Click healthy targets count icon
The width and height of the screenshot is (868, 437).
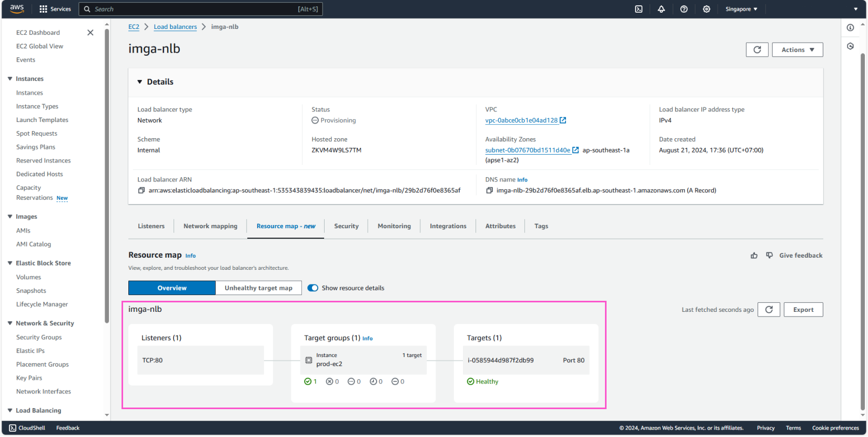308,382
